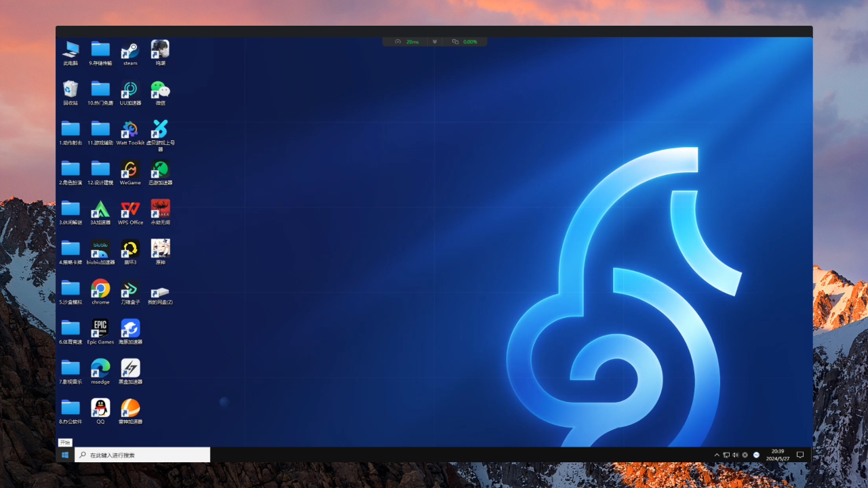The height and width of the screenshot is (488, 868).
Task: Select the game shortcut right of steam
Action: coord(160,53)
